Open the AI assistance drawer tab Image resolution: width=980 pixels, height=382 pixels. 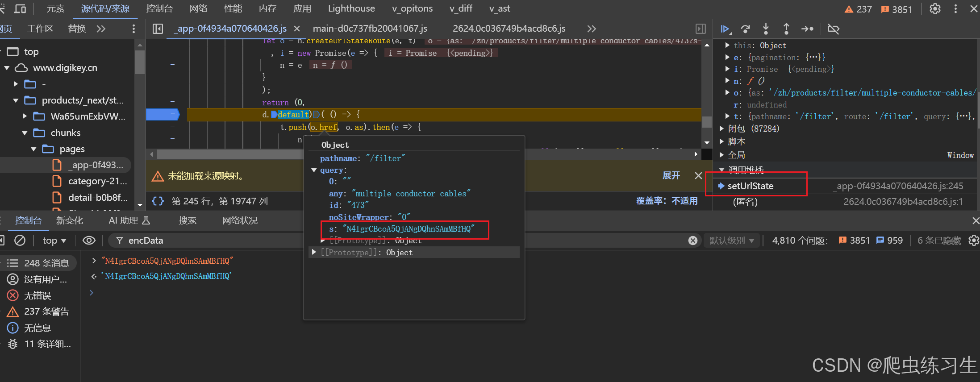click(129, 220)
